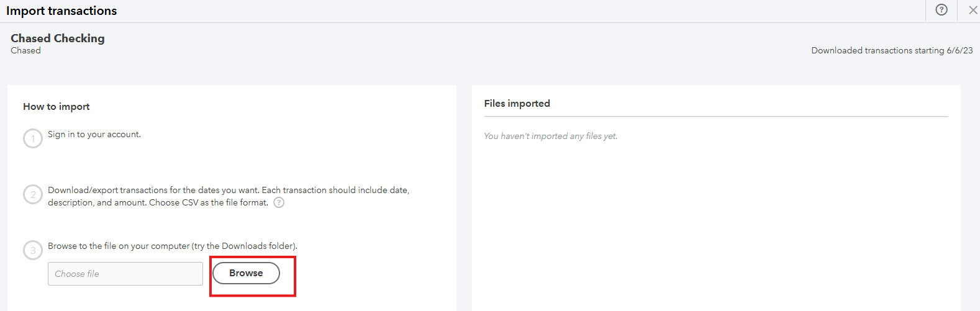Click the Import transactions title
Image resolution: width=980 pixels, height=311 pixels.
click(x=61, y=11)
